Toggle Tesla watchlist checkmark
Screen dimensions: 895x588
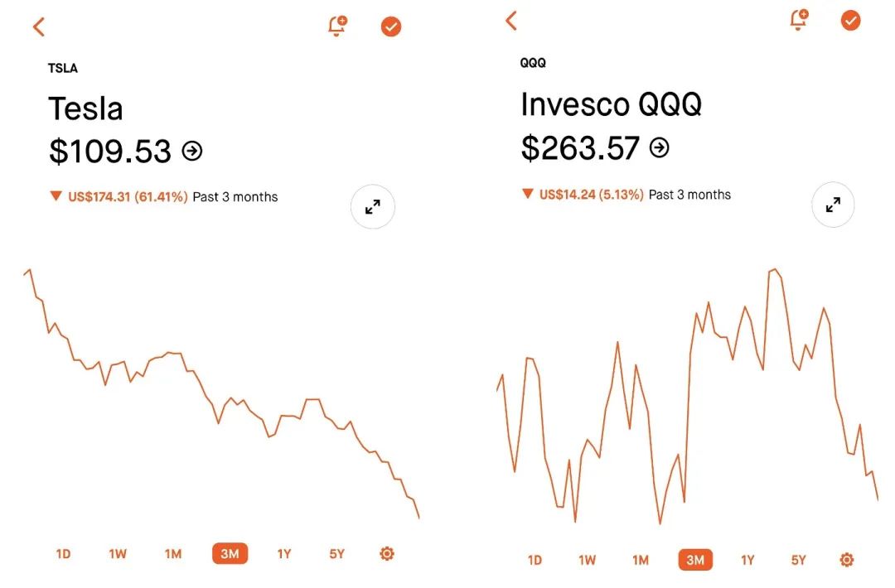pos(391,27)
